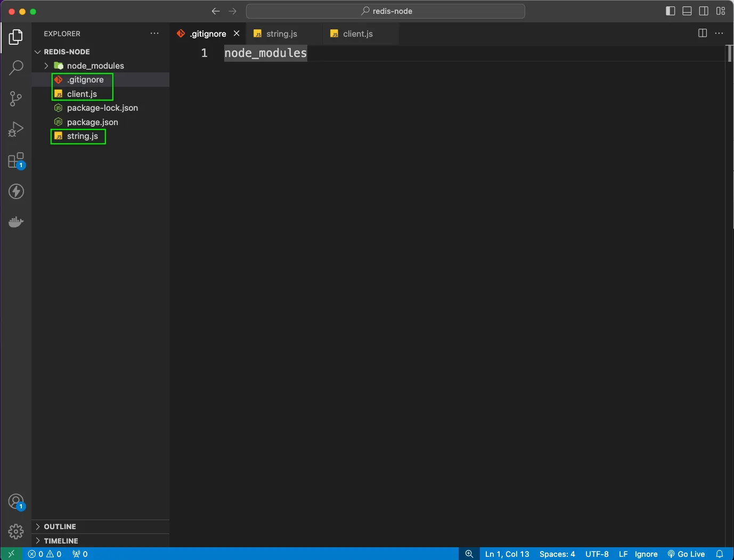Open Explorer Views and More Actions ellipsis

pyautogui.click(x=154, y=34)
